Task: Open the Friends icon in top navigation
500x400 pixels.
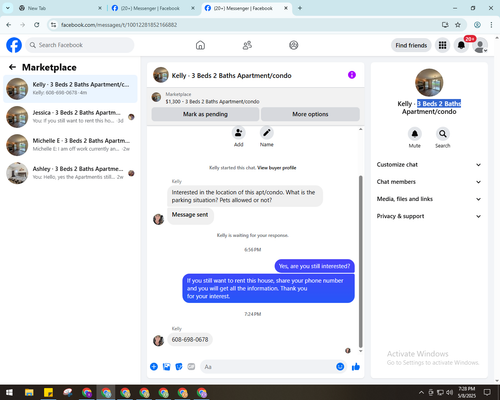Action: pos(247,45)
